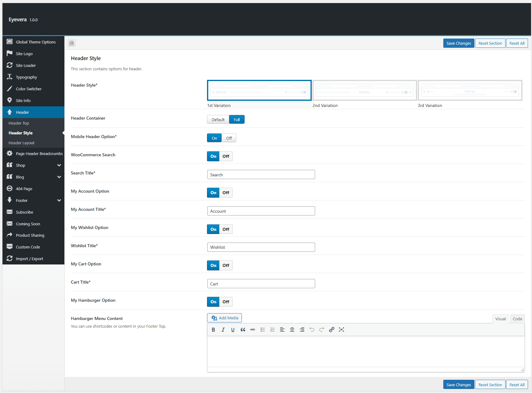Viewport: 532px width, 393px height.
Task: Apply strikethrough with the ABC icon
Action: [253, 330]
